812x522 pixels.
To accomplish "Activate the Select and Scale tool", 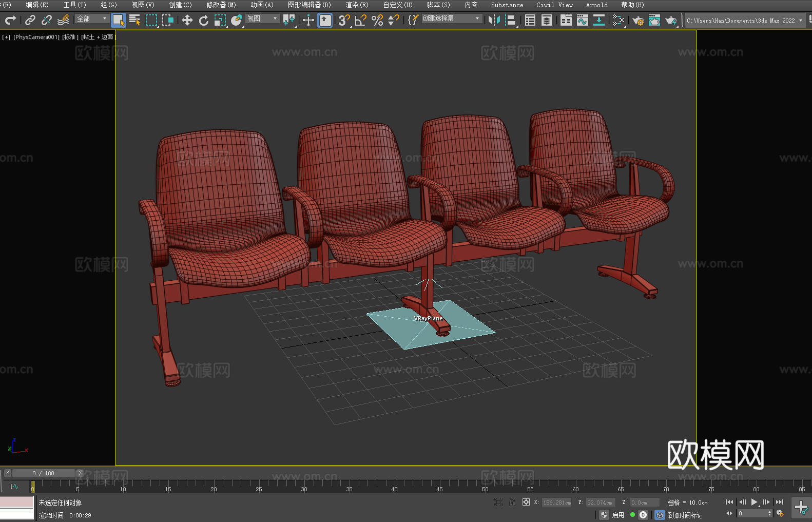I will (x=220, y=20).
